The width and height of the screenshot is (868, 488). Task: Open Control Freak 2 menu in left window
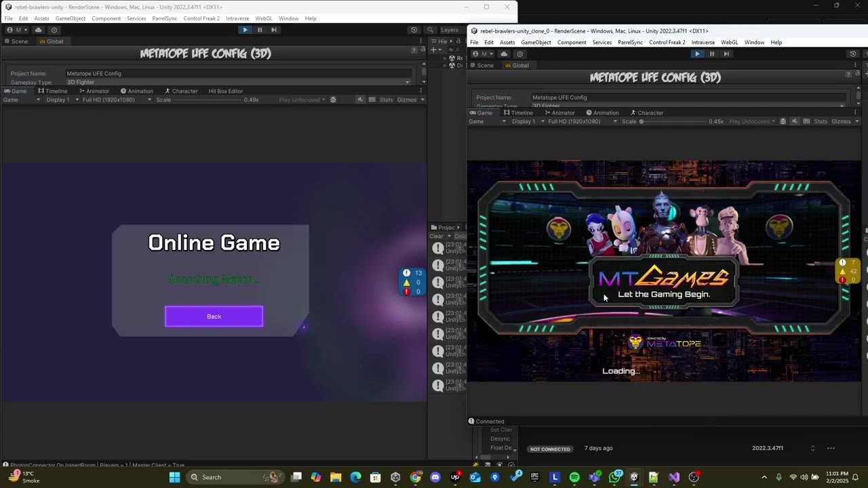(201, 18)
